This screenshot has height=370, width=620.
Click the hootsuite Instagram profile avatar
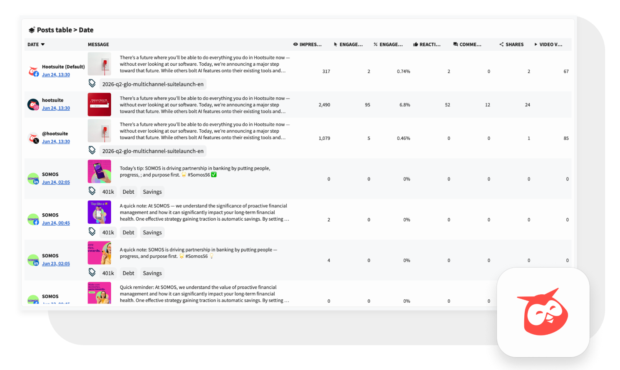[x=33, y=104]
